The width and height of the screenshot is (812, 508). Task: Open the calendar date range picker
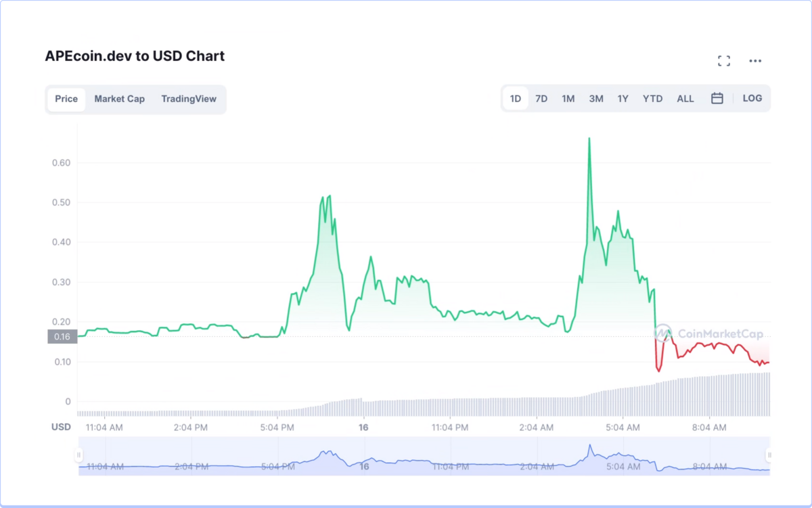pyautogui.click(x=717, y=99)
